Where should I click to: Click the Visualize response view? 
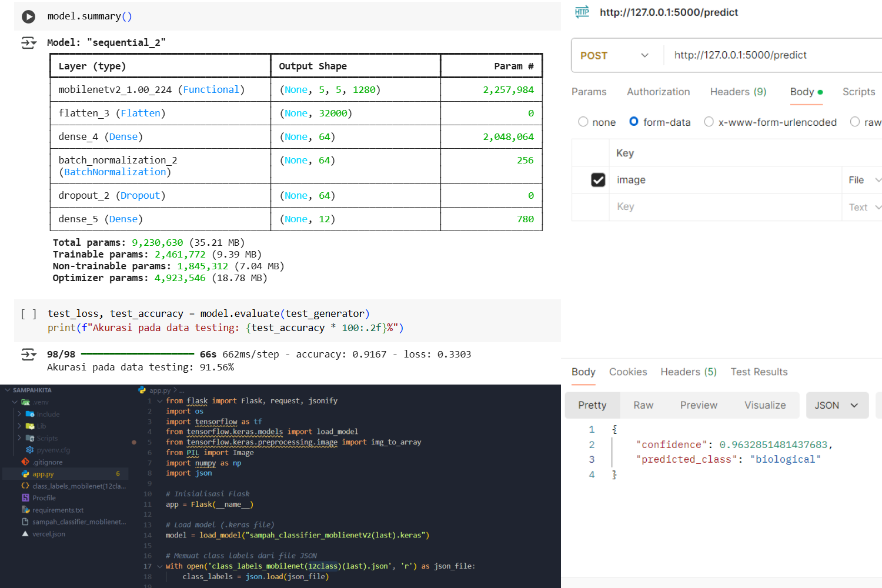pos(765,405)
